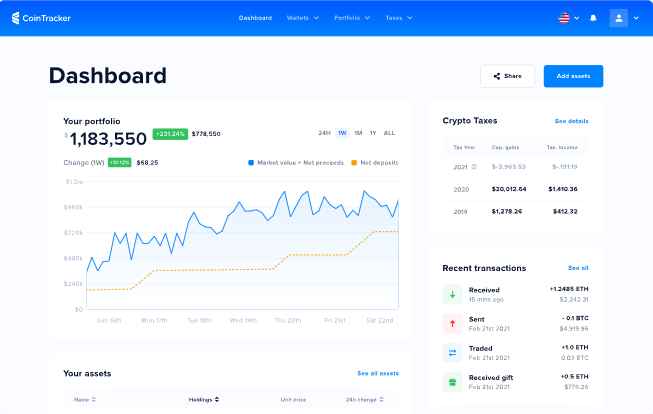Click the Received gift icon

pyautogui.click(x=452, y=381)
